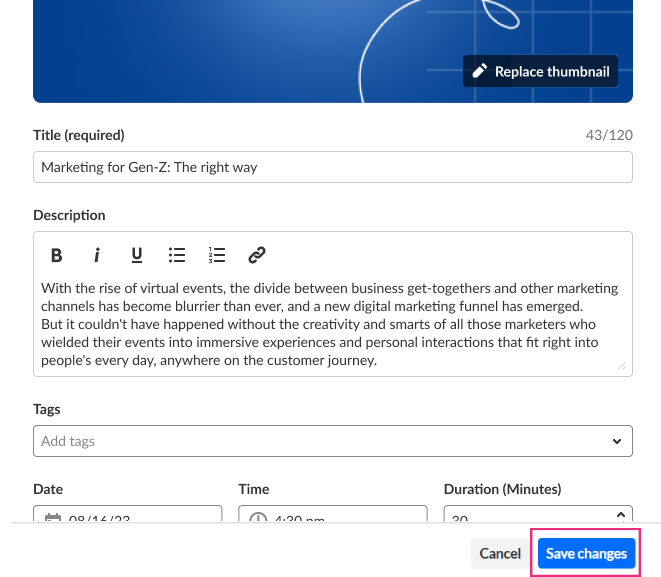
Task: Open the Add tags dropdown
Action: 333,441
